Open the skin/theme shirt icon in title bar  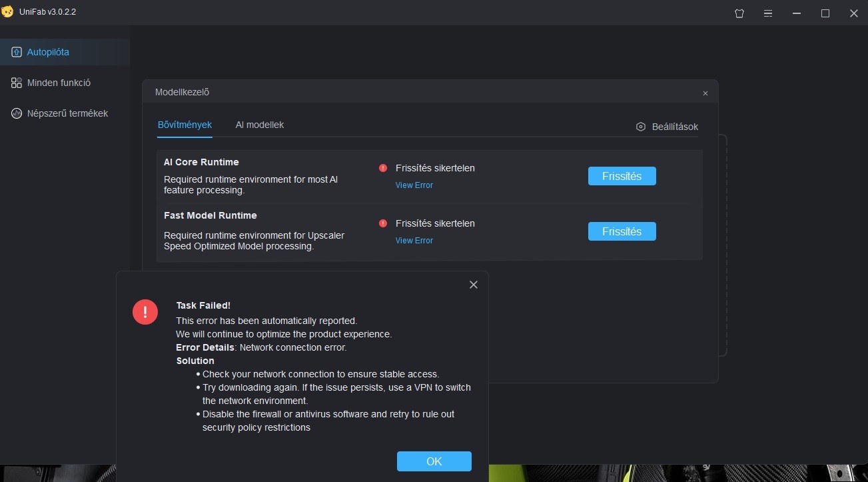point(739,13)
